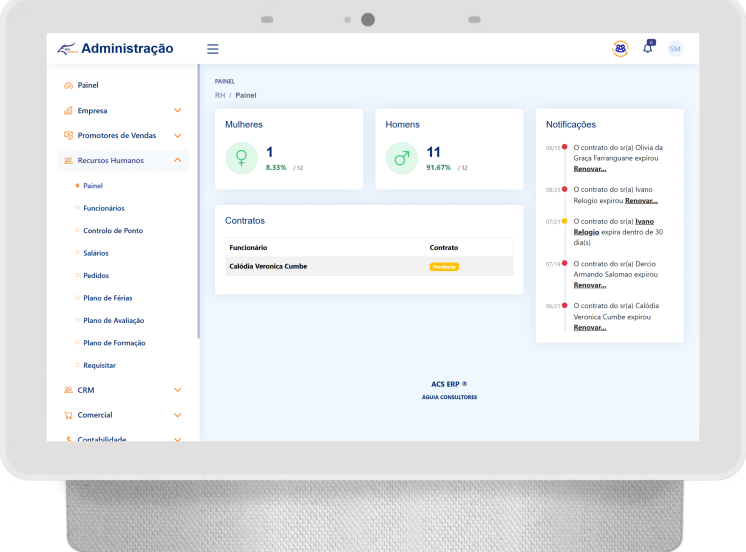Open Pedidos submenu item
The height and width of the screenshot is (552, 746).
[x=96, y=276]
